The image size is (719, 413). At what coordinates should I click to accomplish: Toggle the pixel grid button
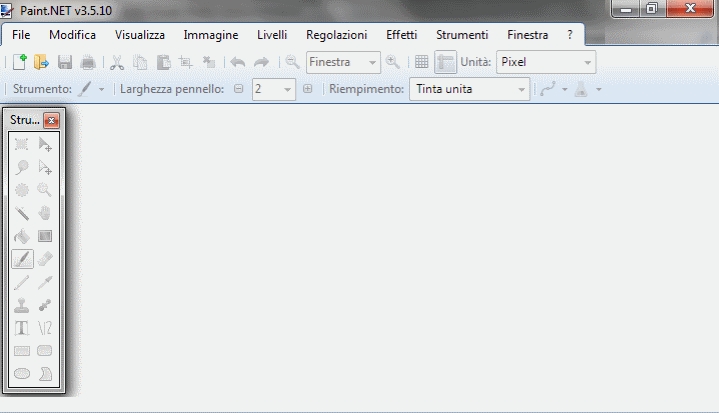[421, 62]
